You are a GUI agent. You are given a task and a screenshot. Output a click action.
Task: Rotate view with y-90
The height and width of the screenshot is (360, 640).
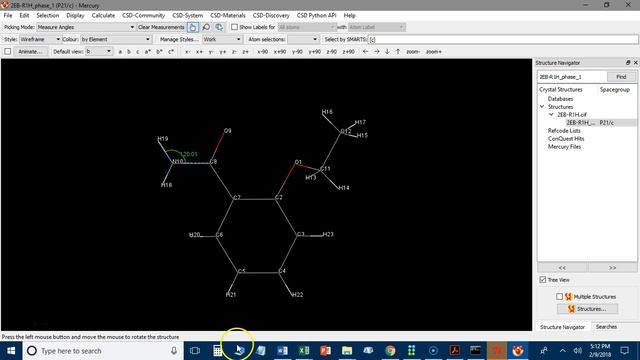(297, 52)
